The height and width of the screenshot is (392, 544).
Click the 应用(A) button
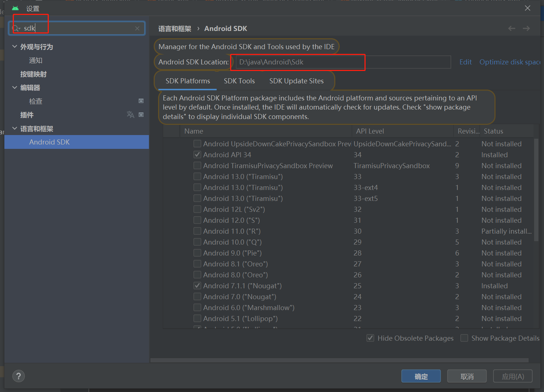(513, 376)
